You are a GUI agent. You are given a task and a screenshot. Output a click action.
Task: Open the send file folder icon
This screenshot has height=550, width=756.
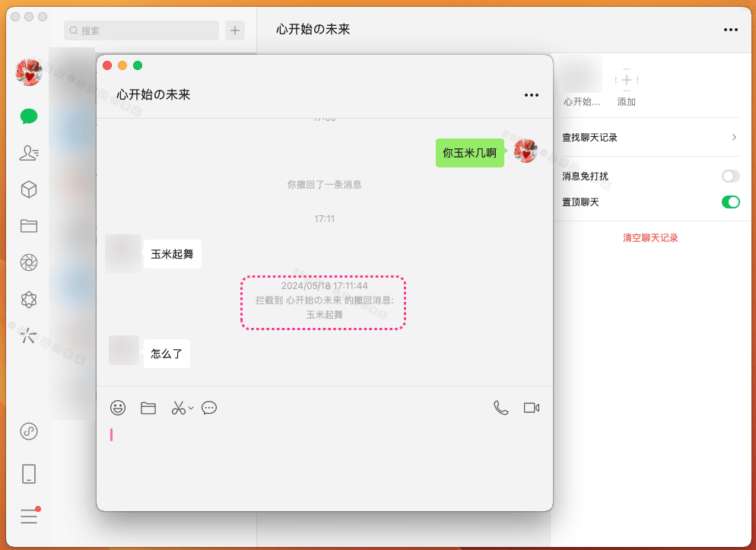click(x=148, y=408)
